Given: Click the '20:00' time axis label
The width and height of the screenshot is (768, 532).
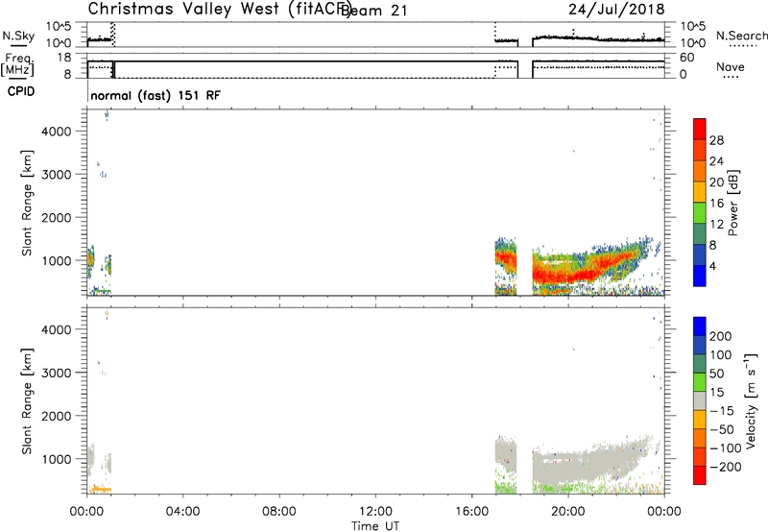Looking at the screenshot, I should coord(567,512).
